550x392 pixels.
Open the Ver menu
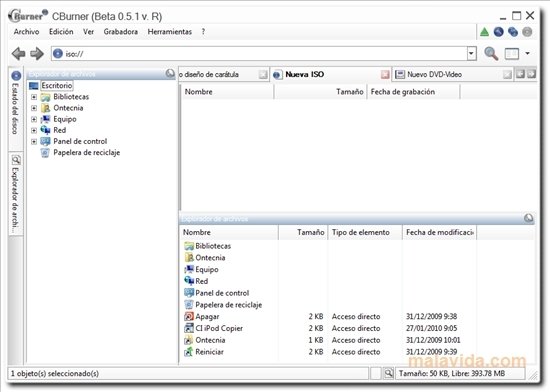tap(88, 32)
